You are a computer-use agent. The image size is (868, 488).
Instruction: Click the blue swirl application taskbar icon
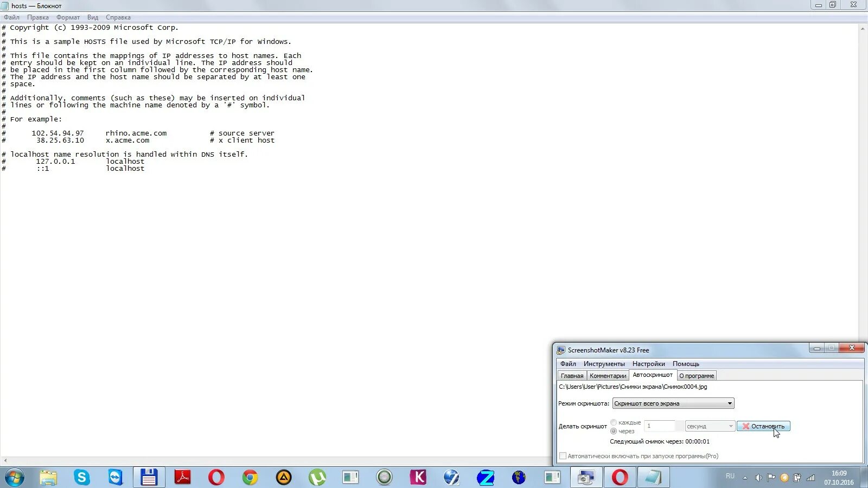click(x=451, y=478)
